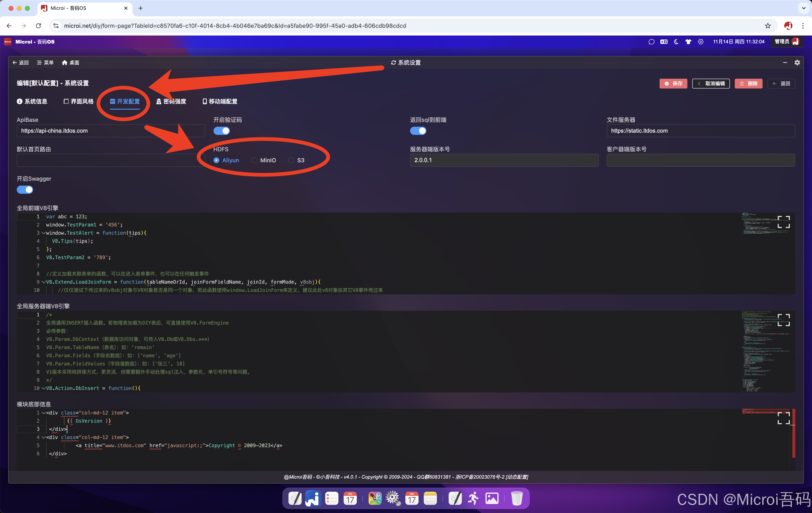Reload the browser page
Viewport: 812px width, 513px height.
click(x=38, y=26)
